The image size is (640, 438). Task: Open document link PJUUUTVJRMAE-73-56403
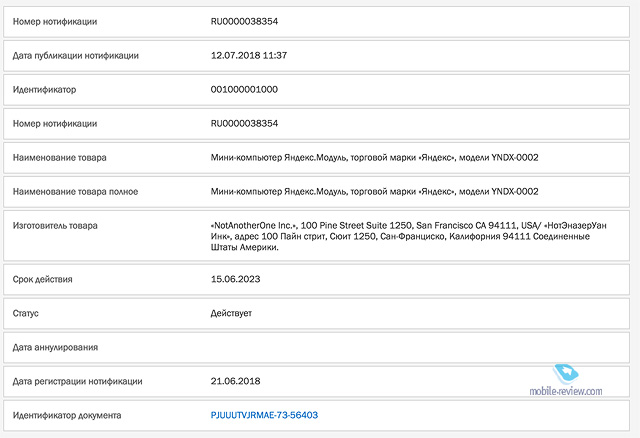click(264, 415)
